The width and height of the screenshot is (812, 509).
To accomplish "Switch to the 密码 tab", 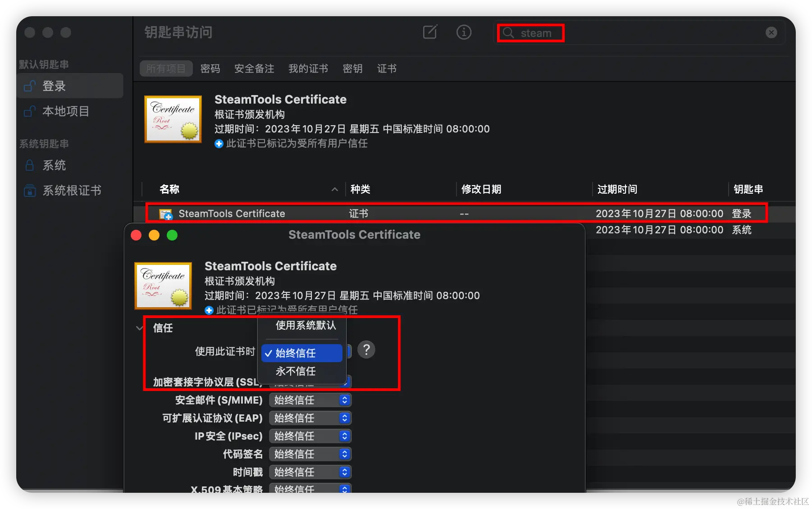I will point(210,68).
